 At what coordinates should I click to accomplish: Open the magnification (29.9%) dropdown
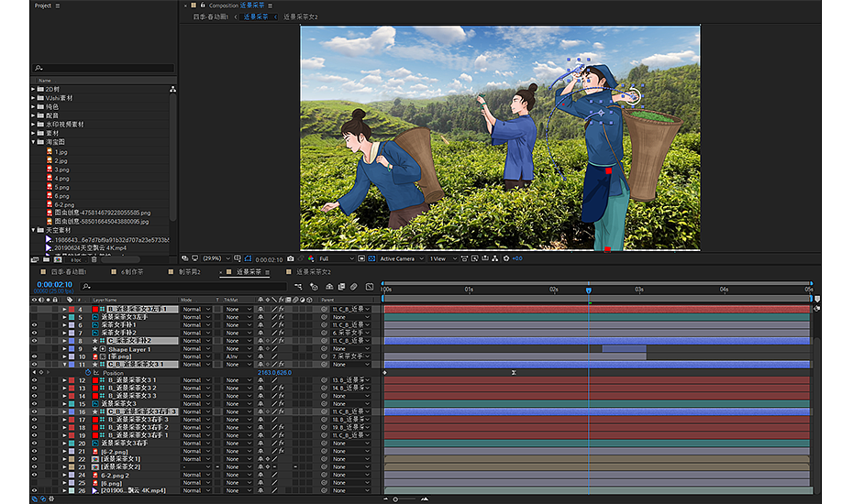pyautogui.click(x=217, y=258)
